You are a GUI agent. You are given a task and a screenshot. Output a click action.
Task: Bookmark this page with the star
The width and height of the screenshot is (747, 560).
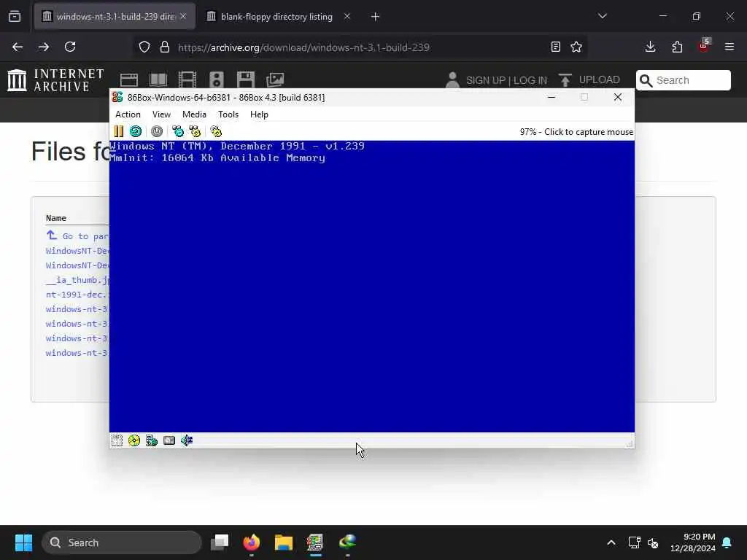pos(576,47)
